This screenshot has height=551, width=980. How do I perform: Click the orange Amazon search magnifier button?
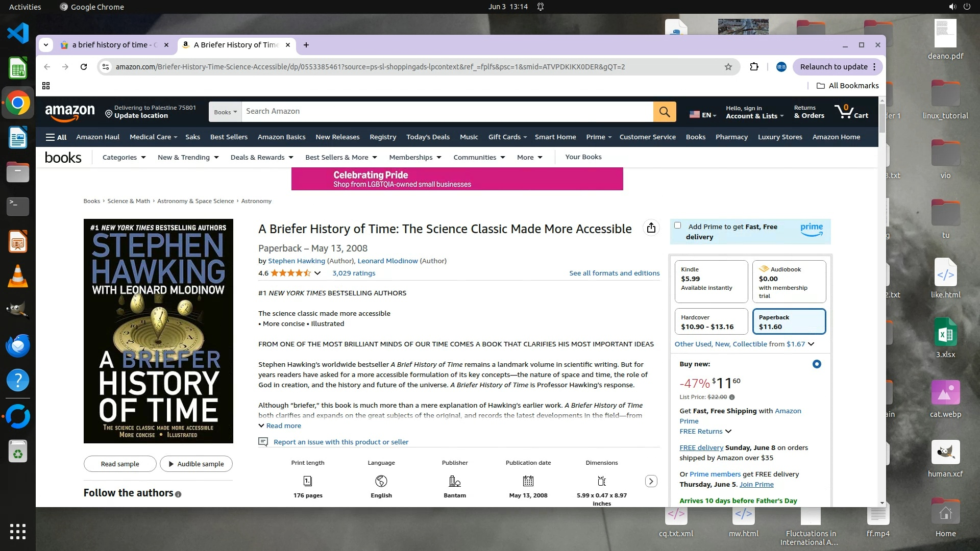(664, 112)
